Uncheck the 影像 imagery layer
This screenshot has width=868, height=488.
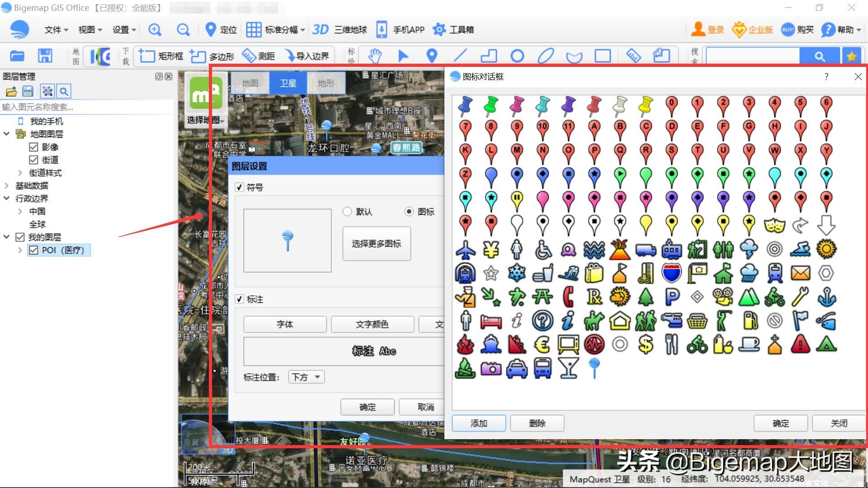33,146
